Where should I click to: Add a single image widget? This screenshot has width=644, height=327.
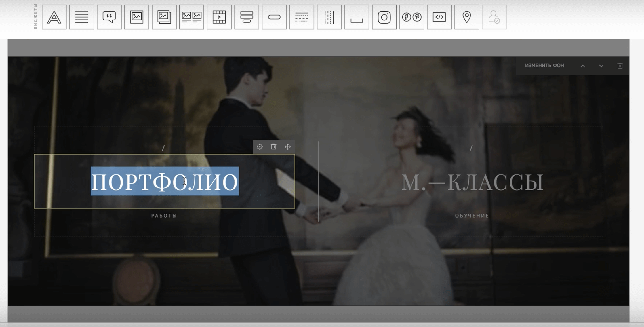137,17
